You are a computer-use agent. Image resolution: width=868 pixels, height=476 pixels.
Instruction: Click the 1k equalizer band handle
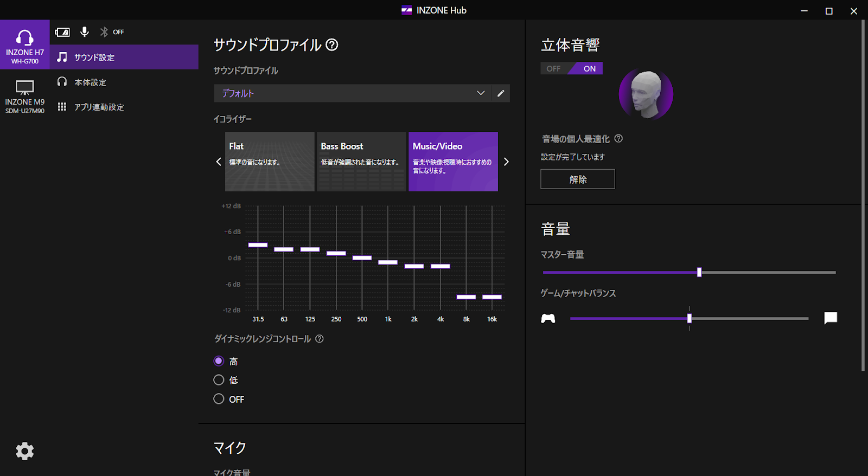tap(388, 262)
